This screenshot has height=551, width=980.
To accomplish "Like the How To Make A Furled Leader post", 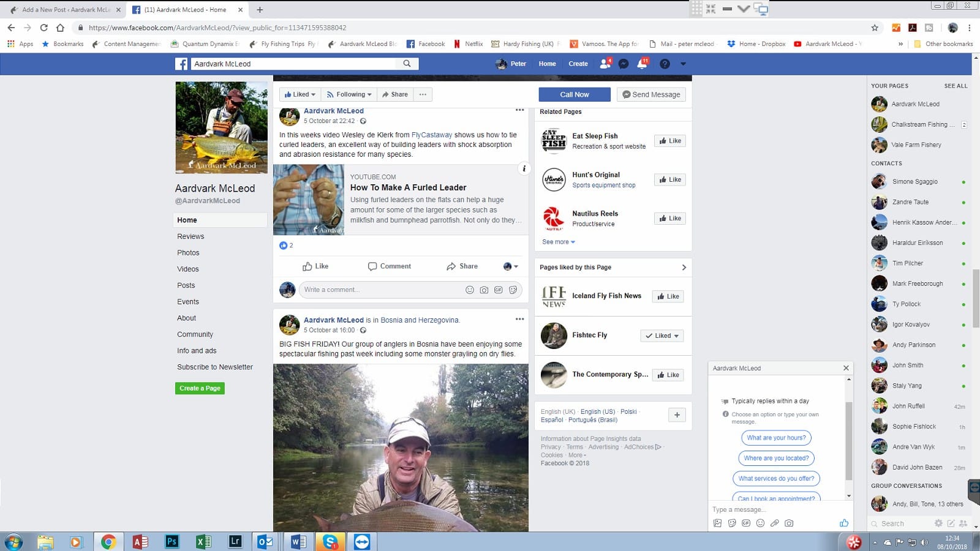I will [315, 266].
